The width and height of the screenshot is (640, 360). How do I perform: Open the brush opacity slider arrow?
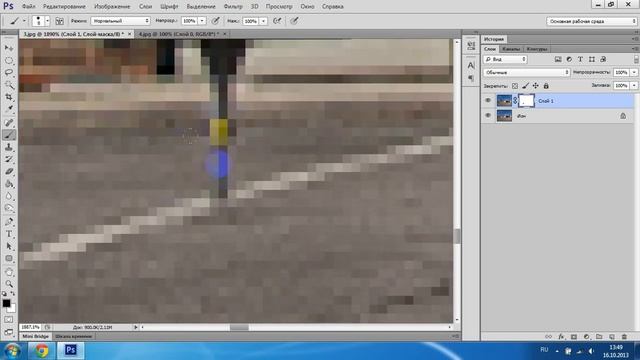pos(202,21)
